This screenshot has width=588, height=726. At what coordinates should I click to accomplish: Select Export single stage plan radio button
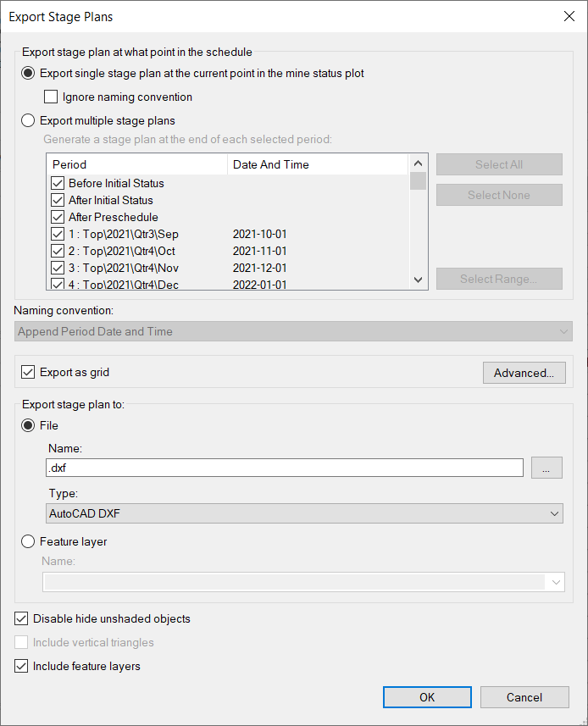click(x=28, y=73)
